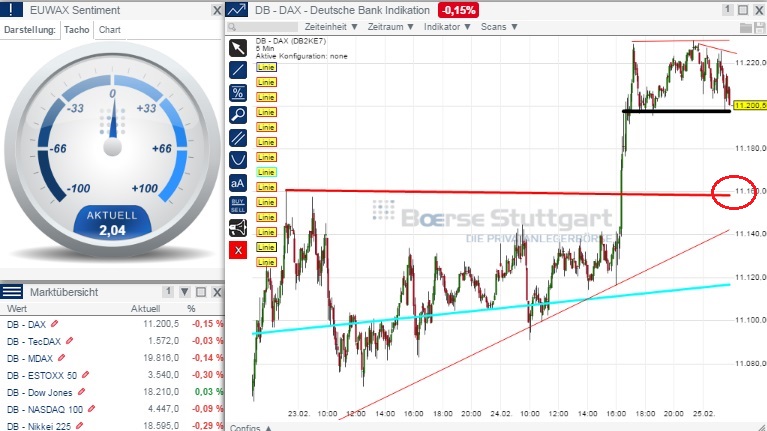Pick the parabola curve drawing tool
767x431 pixels.
[x=238, y=160]
